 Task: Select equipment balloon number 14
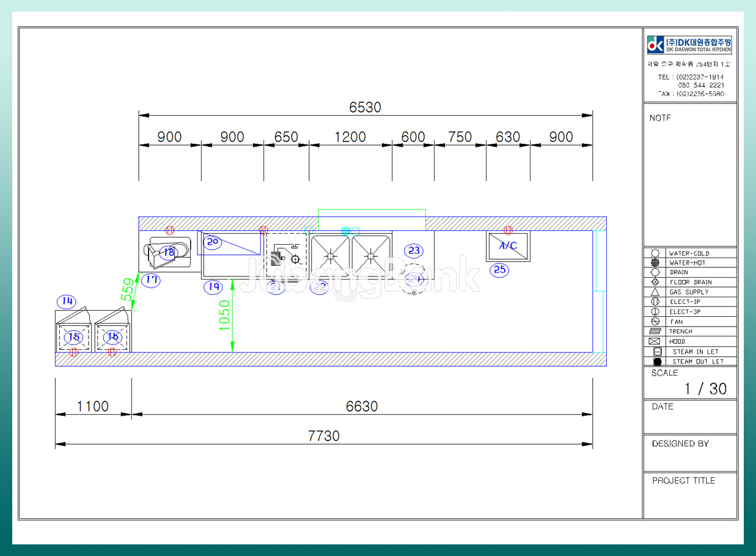tap(67, 301)
